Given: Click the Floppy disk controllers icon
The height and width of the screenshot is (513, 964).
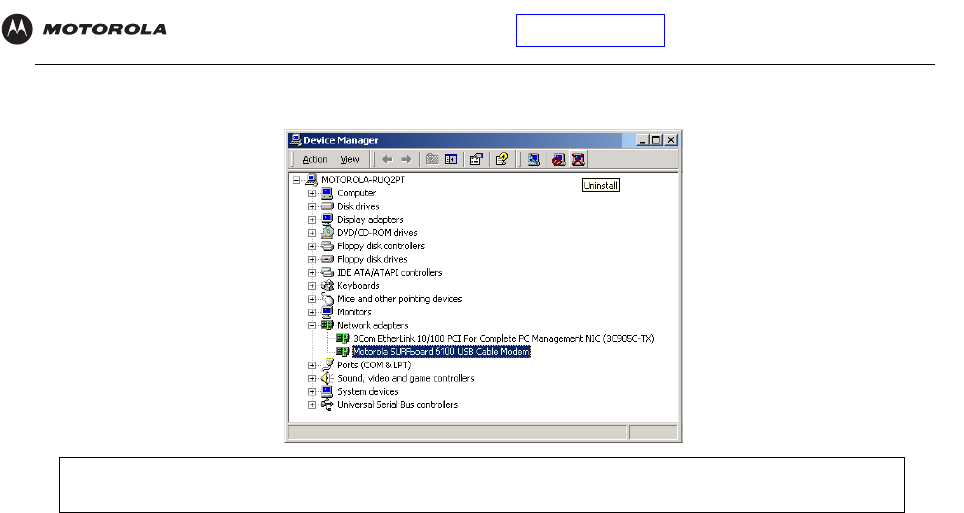Looking at the screenshot, I should 328,246.
